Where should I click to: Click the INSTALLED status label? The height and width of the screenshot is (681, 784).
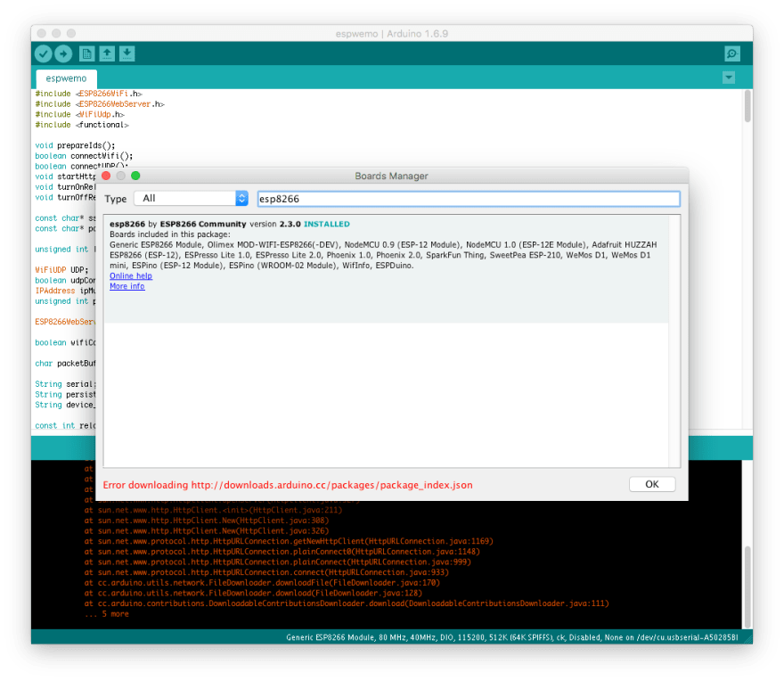(326, 224)
